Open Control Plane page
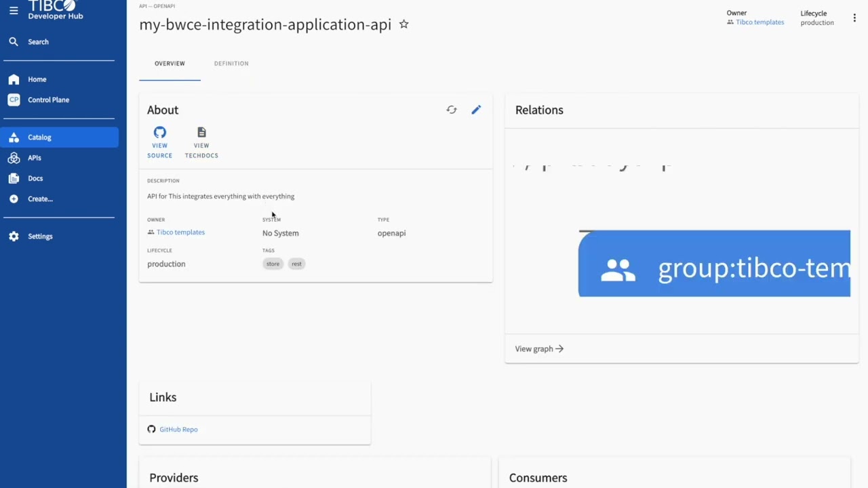The image size is (868, 488). point(59,100)
